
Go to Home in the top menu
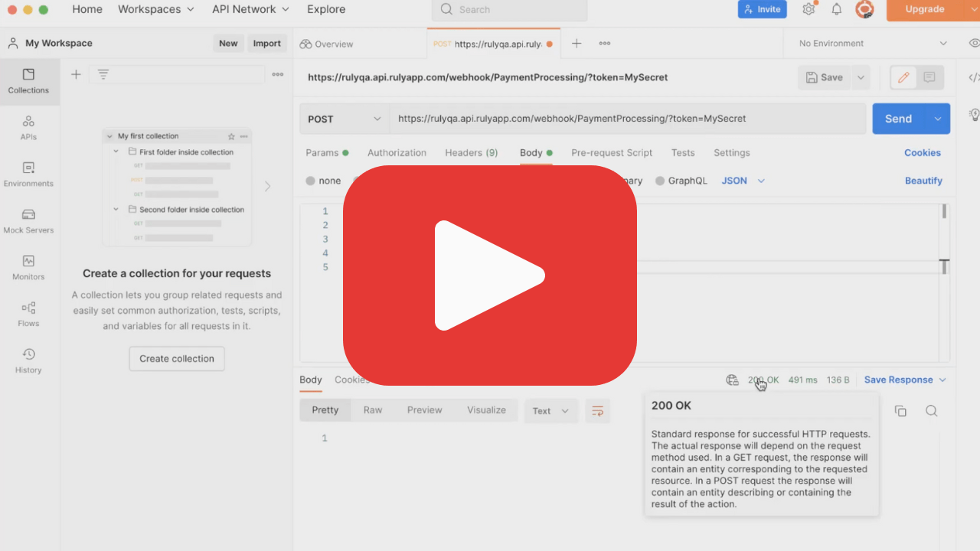click(x=87, y=9)
